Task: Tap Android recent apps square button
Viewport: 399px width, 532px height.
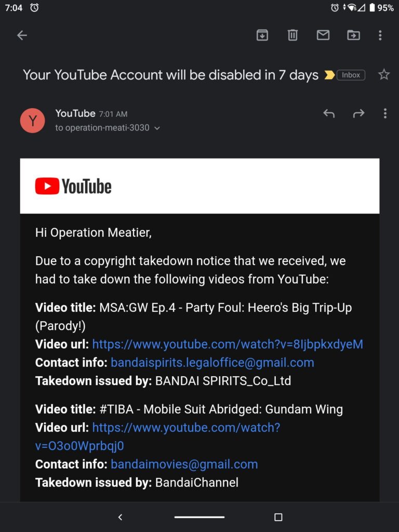Action: (x=278, y=517)
